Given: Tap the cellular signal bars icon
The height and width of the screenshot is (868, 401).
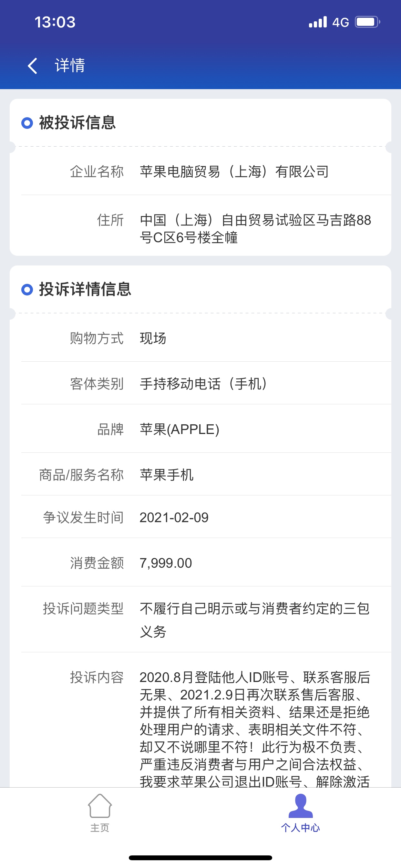Looking at the screenshot, I should pyautogui.click(x=318, y=22).
